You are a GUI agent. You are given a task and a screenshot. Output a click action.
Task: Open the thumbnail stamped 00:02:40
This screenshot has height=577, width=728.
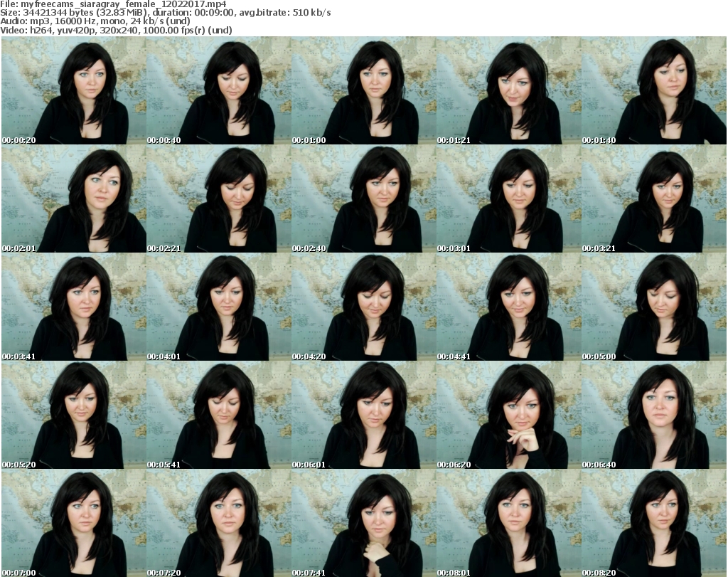pyautogui.click(x=363, y=198)
